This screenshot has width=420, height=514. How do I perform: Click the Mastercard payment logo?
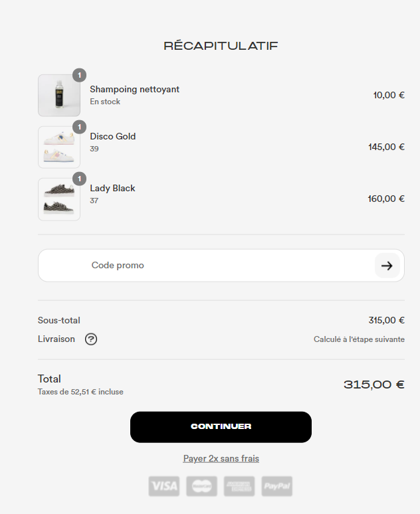201,486
